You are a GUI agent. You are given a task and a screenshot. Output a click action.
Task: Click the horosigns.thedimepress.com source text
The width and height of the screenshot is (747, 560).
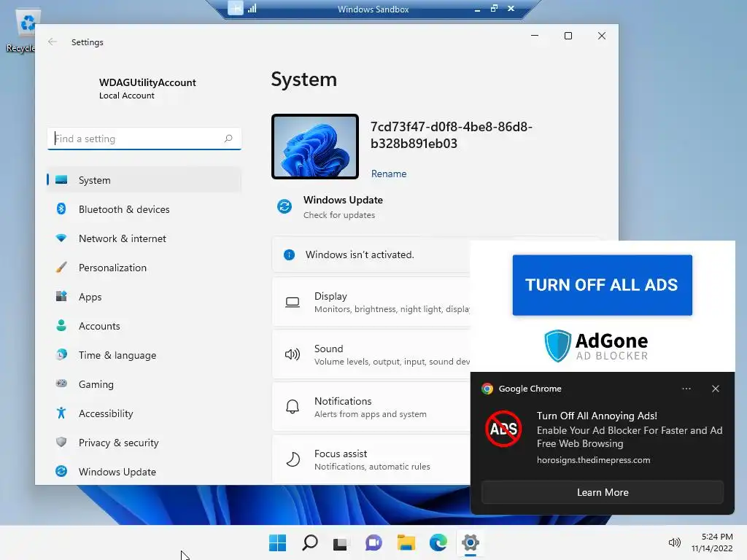593,460
